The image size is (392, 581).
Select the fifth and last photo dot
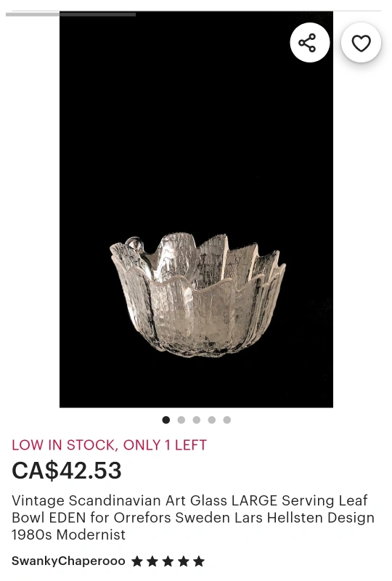(x=226, y=420)
